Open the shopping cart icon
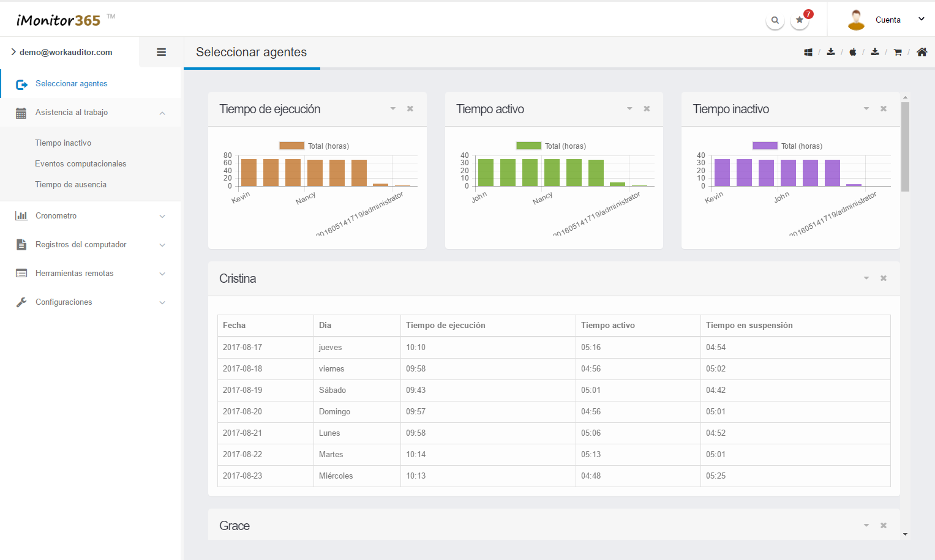Viewport: 935px width, 560px height. [898, 53]
